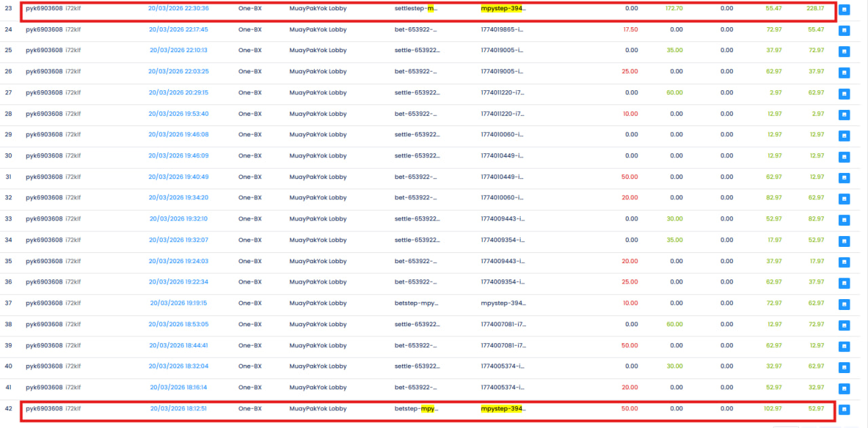Image resolution: width=868 pixels, height=428 pixels.
Task: Open timestamp link 20/03/2026 20:29:15
Action: tap(178, 93)
